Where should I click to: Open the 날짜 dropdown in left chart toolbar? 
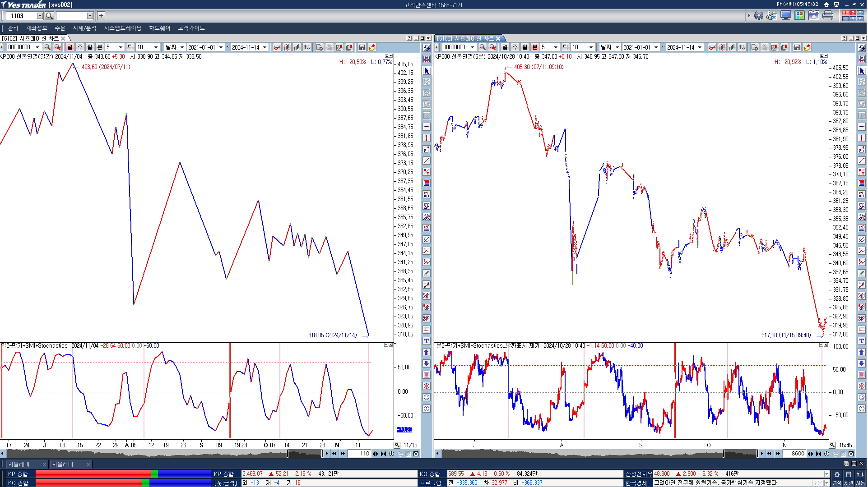pos(182,47)
